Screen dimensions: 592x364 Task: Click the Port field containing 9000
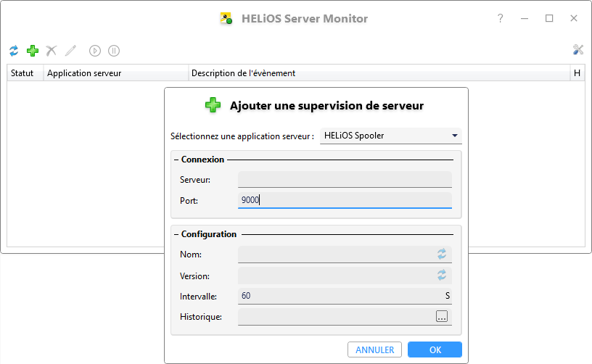[x=345, y=200]
